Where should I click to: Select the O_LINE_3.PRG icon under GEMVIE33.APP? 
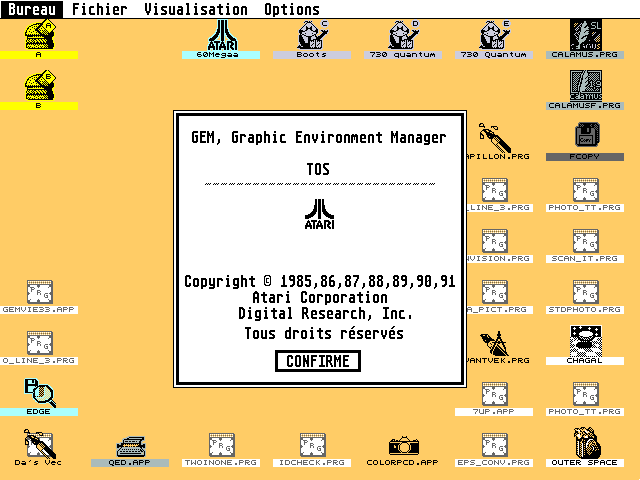(40, 343)
